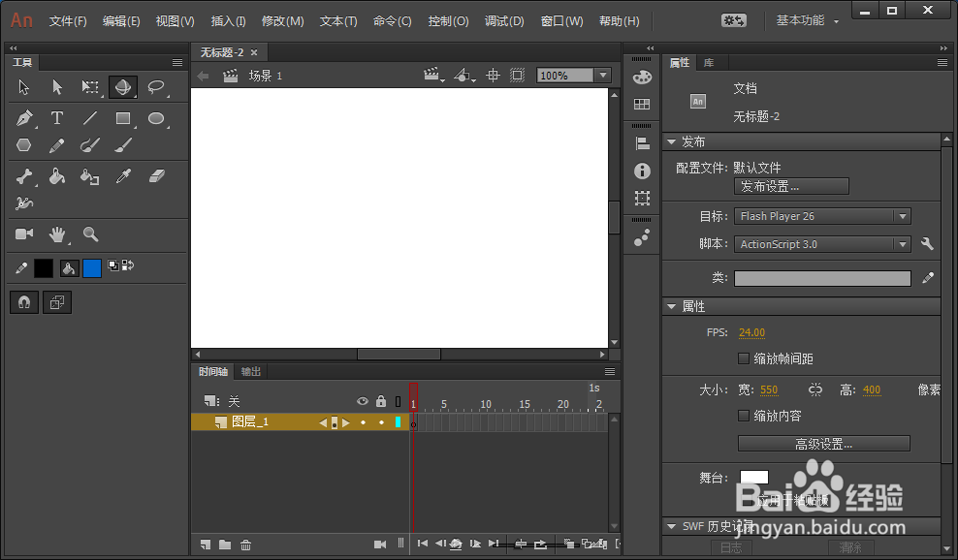The image size is (958, 560).
Task: Open the Swatches grid panel icon
Action: tap(642, 105)
